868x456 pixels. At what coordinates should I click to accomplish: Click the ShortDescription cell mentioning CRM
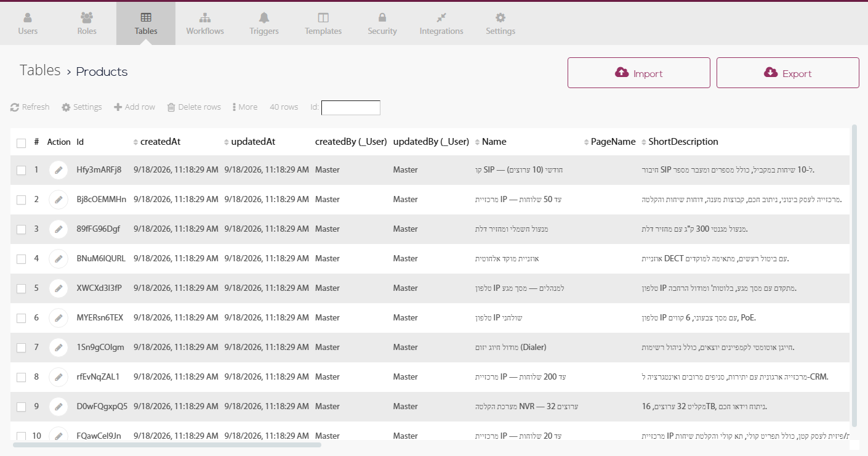click(735, 377)
